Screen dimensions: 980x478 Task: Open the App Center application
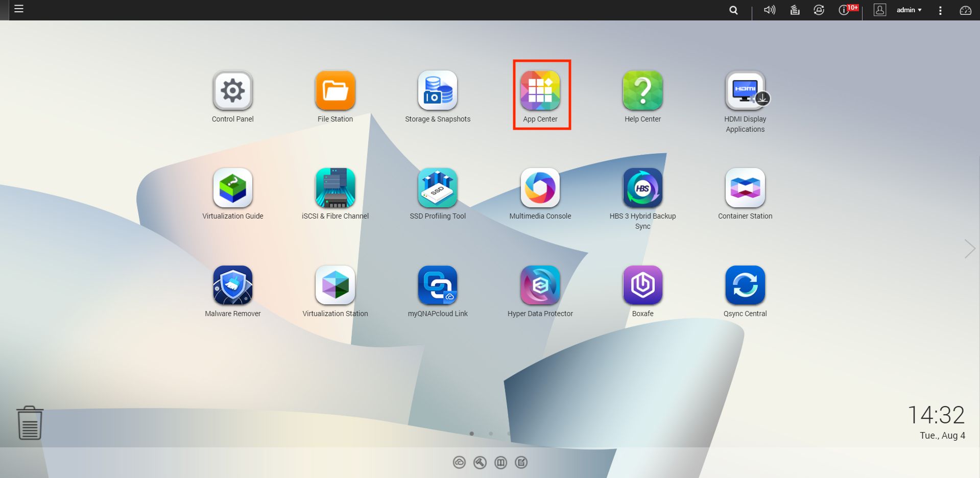pyautogui.click(x=540, y=91)
